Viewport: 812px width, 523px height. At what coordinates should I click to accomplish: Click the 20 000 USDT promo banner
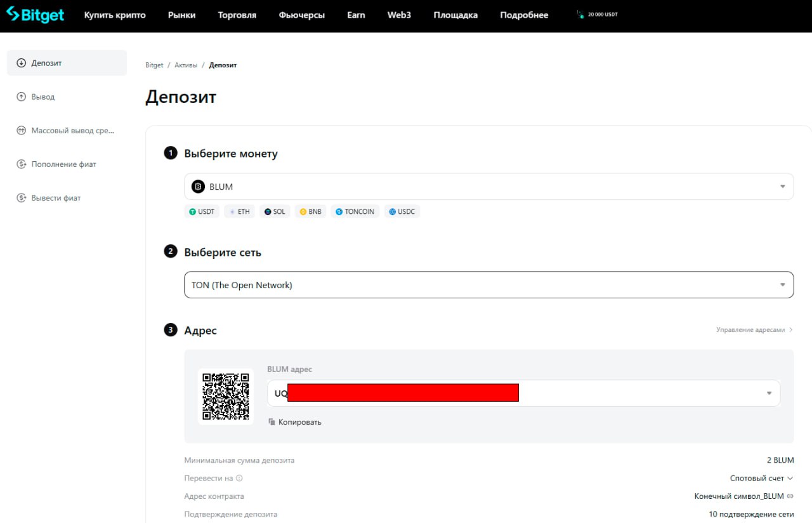(598, 14)
